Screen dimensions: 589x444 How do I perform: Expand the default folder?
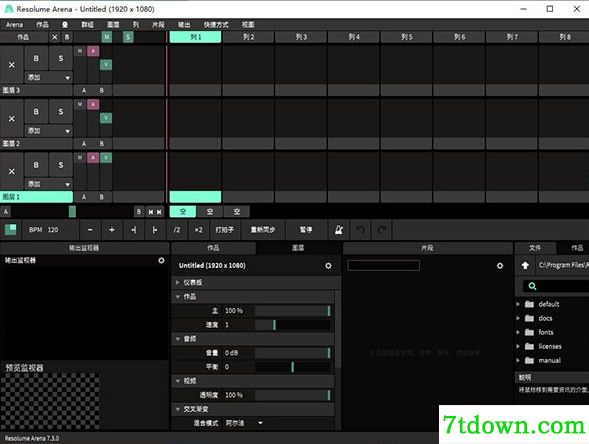click(518, 304)
